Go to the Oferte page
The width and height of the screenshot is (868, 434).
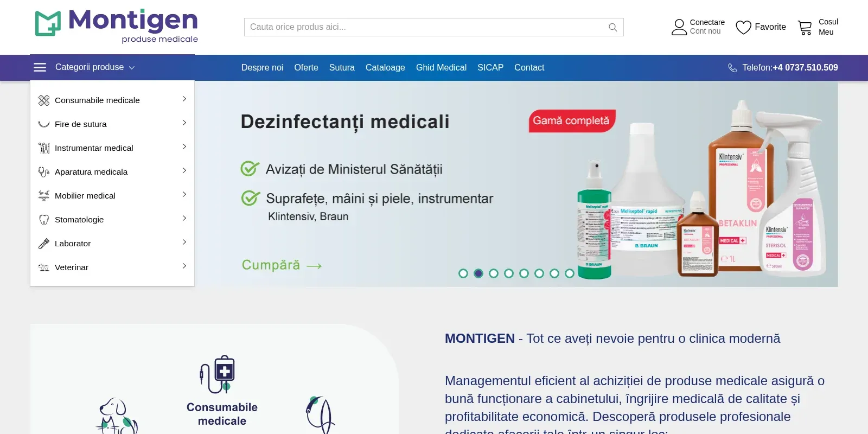[307, 68]
